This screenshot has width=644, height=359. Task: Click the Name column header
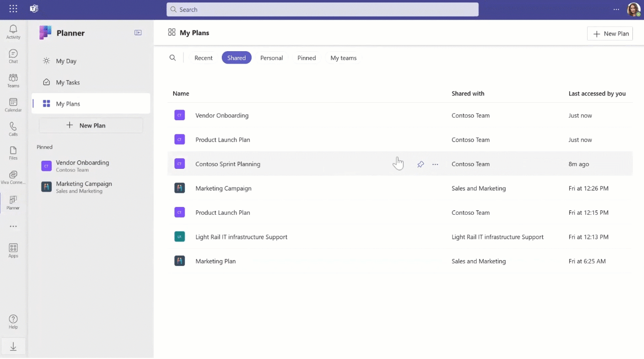181,94
